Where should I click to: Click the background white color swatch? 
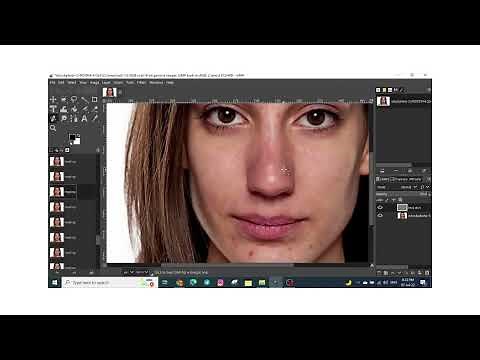point(77,141)
